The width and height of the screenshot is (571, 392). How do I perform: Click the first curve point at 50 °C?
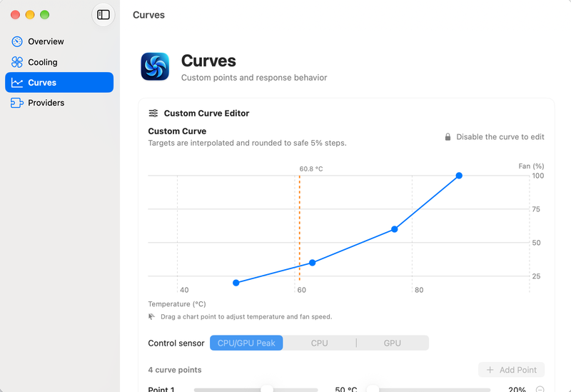236,283
